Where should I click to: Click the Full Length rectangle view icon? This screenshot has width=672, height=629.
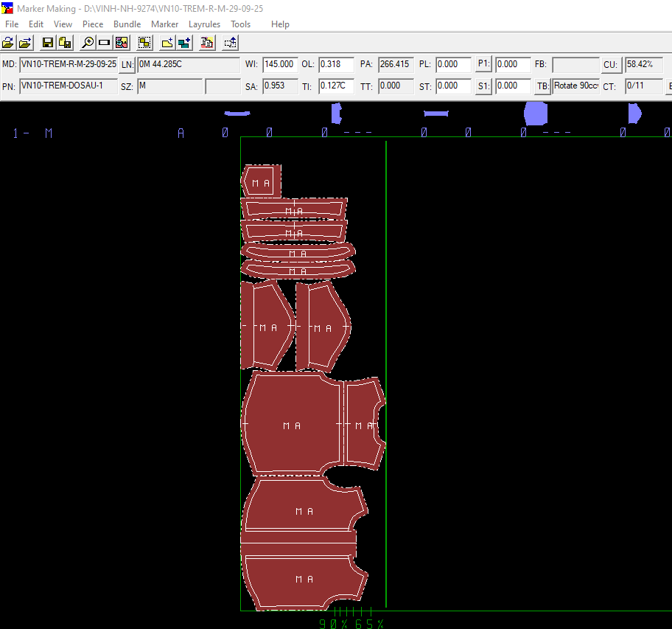pyautogui.click(x=105, y=43)
